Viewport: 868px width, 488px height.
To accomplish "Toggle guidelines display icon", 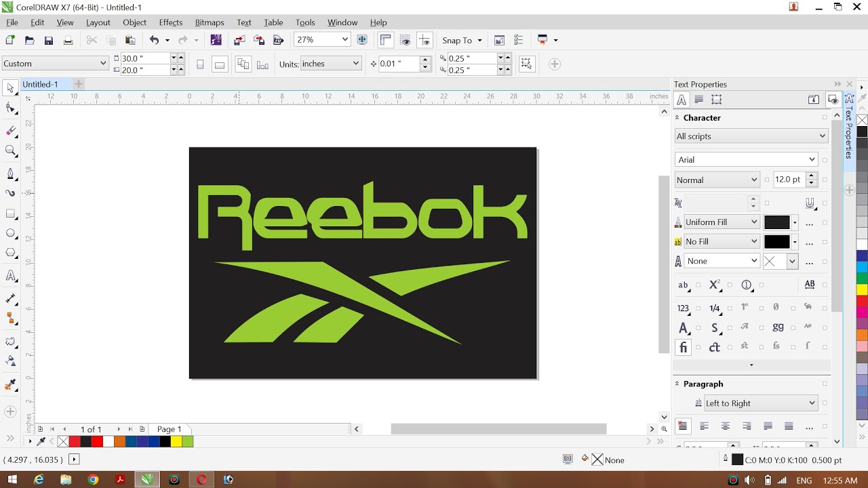I will click(x=425, y=41).
